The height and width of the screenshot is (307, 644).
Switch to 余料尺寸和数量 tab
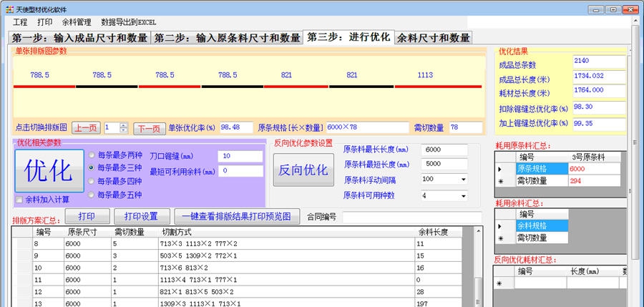click(434, 38)
